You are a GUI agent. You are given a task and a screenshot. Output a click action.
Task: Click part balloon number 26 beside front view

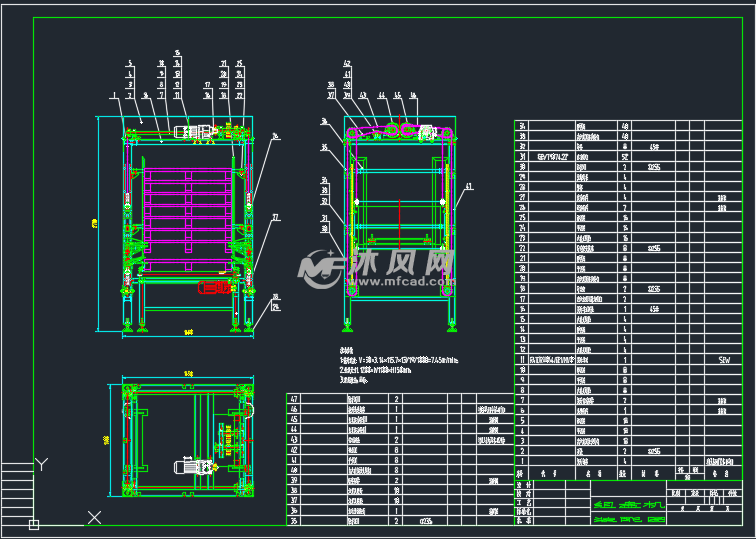pos(275,136)
